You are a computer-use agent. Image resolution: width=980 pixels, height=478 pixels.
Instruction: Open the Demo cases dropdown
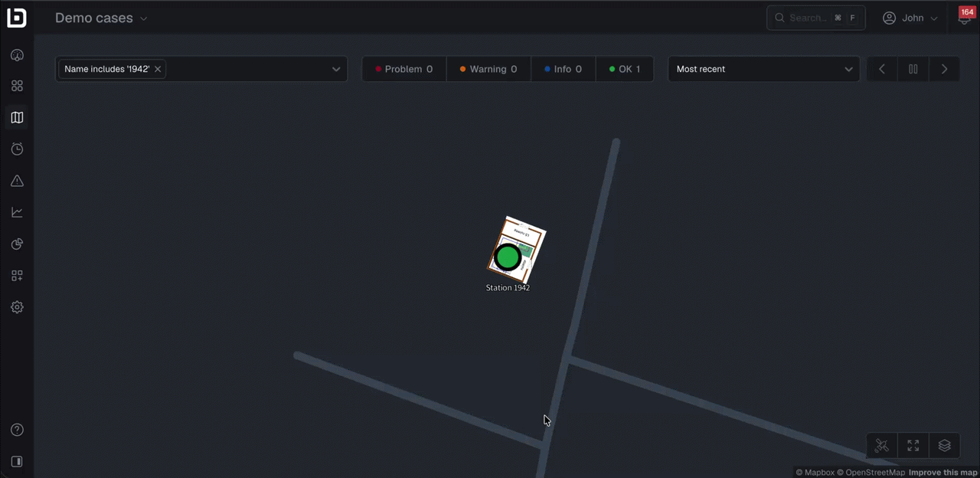101,18
